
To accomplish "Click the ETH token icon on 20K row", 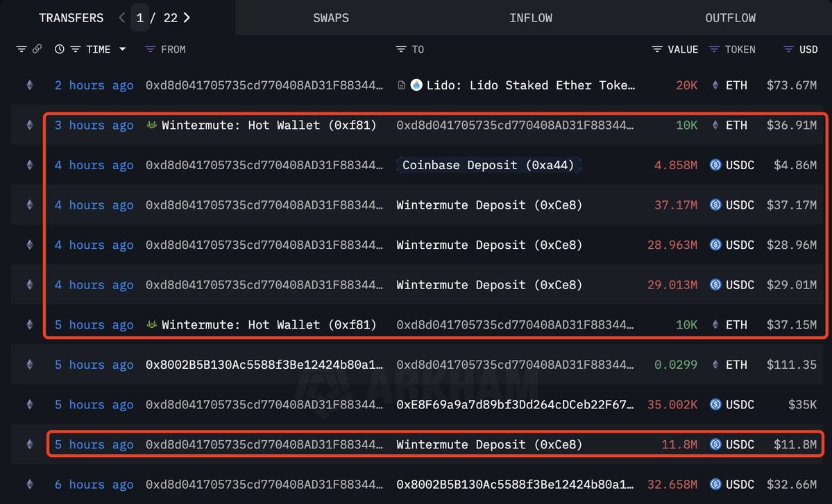I will [715, 85].
